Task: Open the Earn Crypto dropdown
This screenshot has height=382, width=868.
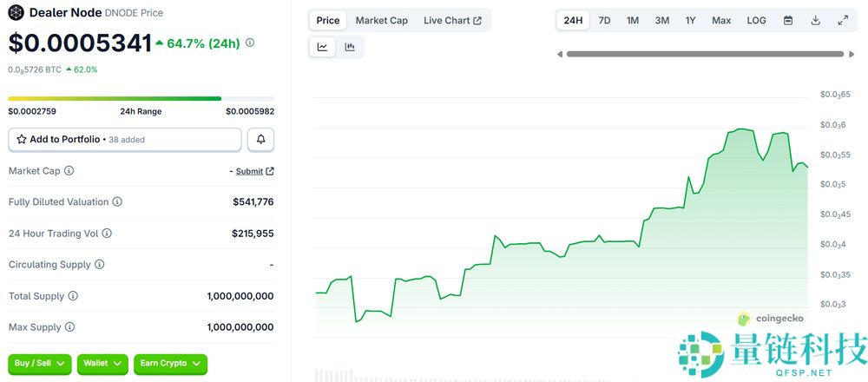Action: coord(170,363)
